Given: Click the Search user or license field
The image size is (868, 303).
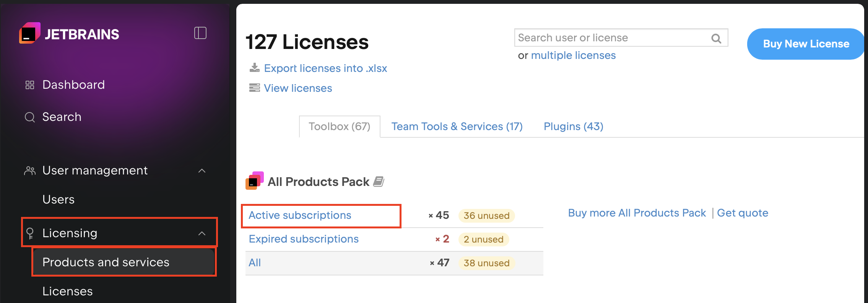Looking at the screenshot, I should tap(612, 38).
